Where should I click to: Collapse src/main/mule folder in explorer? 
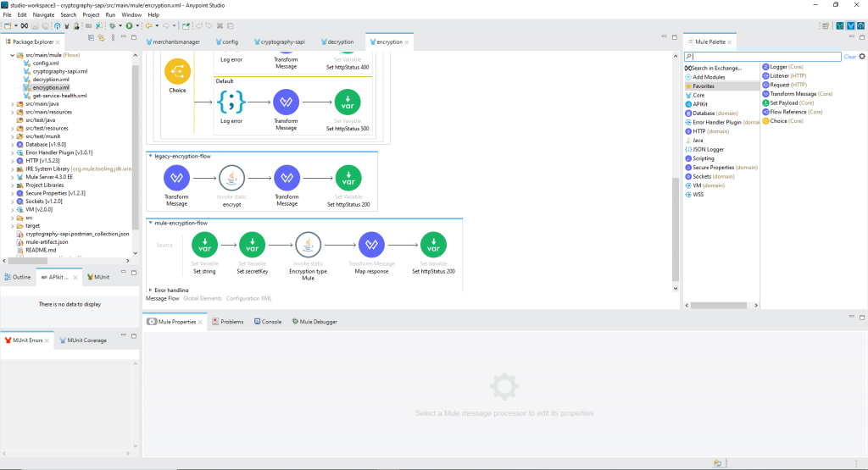point(12,55)
